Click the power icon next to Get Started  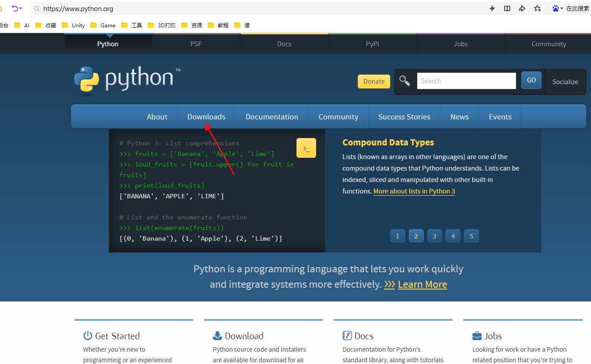tap(88, 336)
